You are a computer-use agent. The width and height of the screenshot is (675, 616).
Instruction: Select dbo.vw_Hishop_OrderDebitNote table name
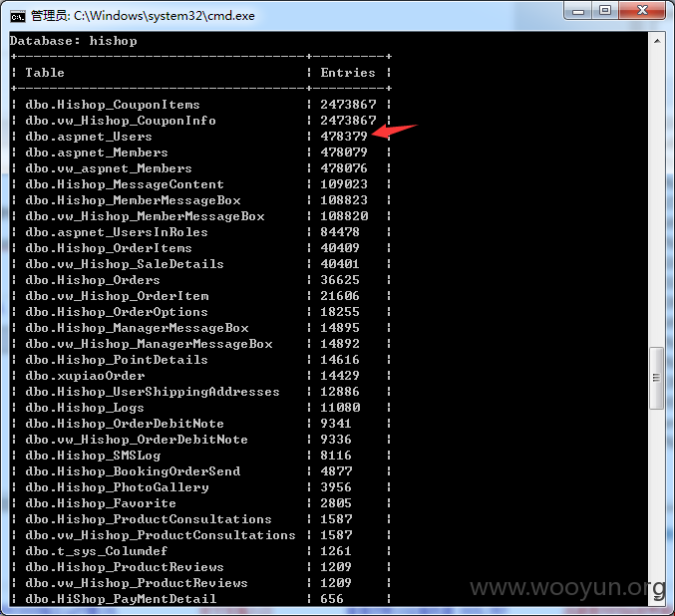point(137,440)
